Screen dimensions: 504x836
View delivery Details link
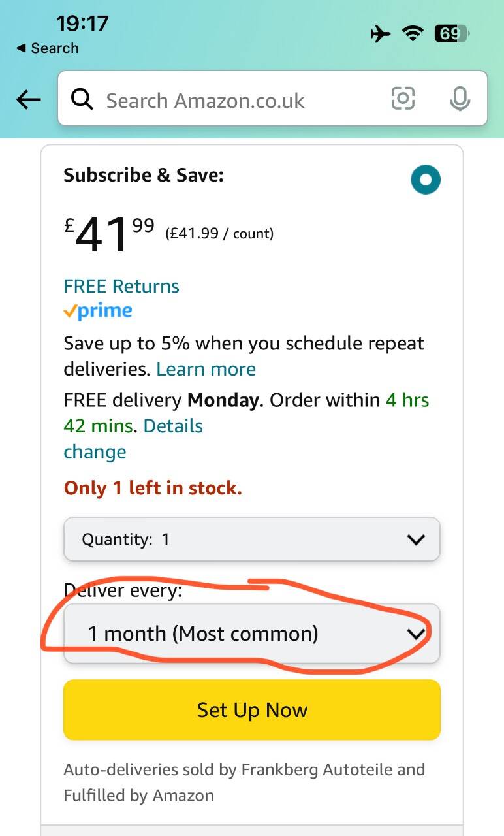(173, 426)
